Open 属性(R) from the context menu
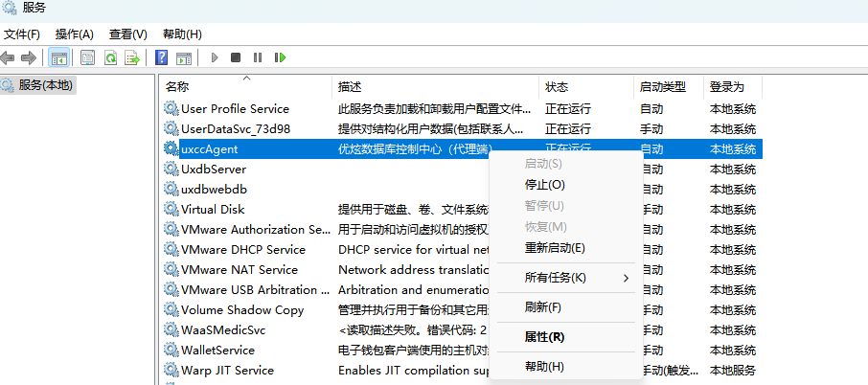 pyautogui.click(x=544, y=337)
